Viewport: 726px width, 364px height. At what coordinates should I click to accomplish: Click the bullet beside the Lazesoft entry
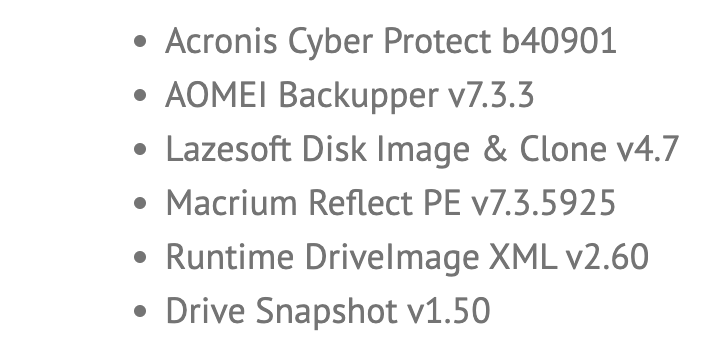tap(140, 150)
